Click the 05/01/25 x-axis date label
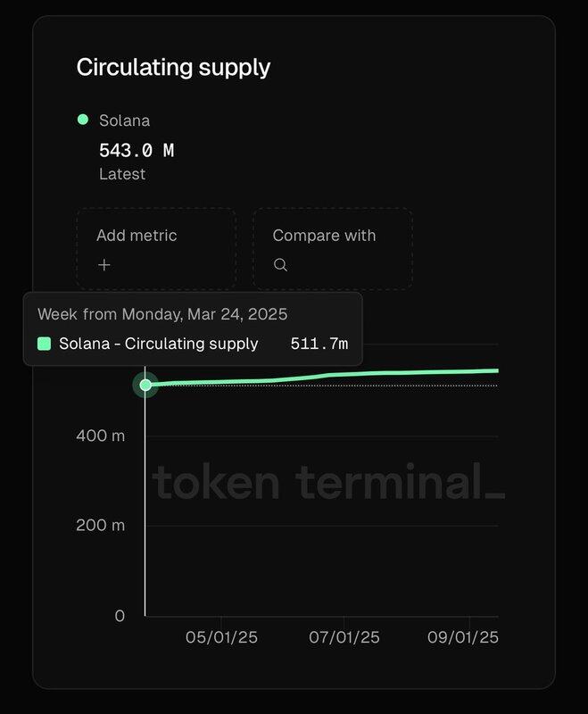The height and width of the screenshot is (714, 588). pyautogui.click(x=221, y=637)
